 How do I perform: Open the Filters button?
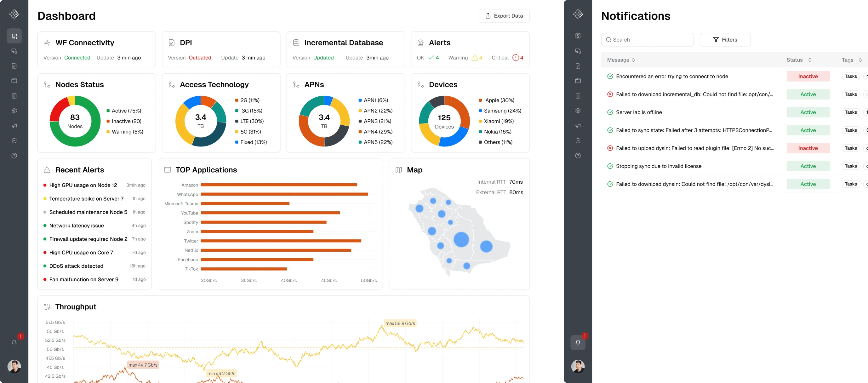click(725, 40)
